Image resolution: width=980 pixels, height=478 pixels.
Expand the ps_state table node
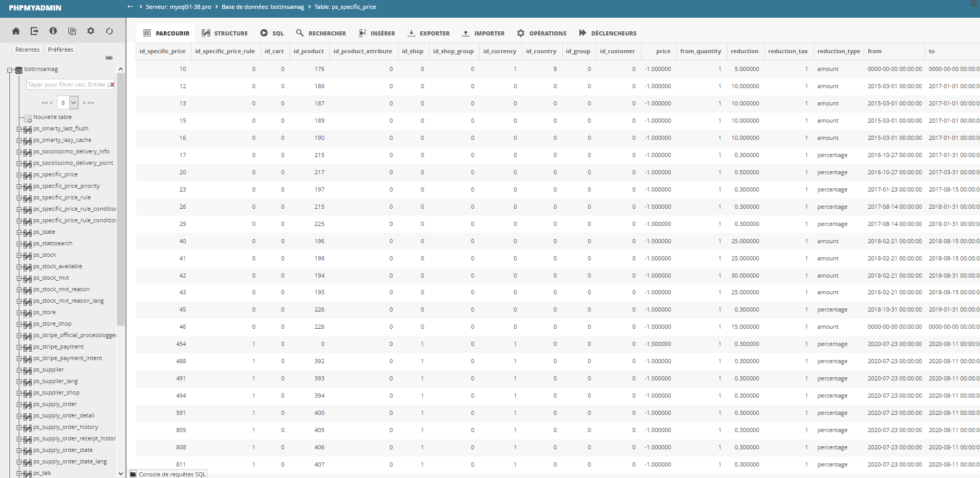[x=19, y=232]
